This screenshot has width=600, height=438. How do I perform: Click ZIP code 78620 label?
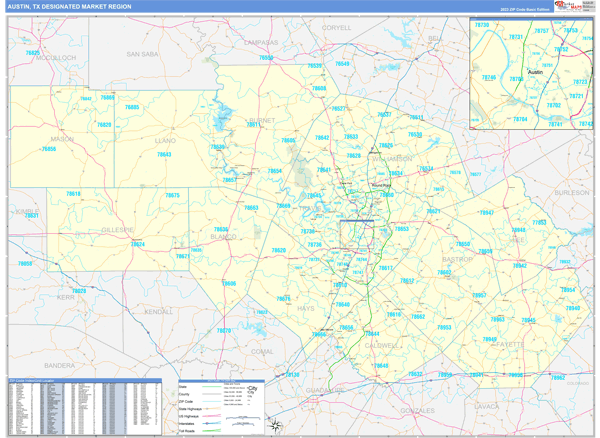click(279, 250)
